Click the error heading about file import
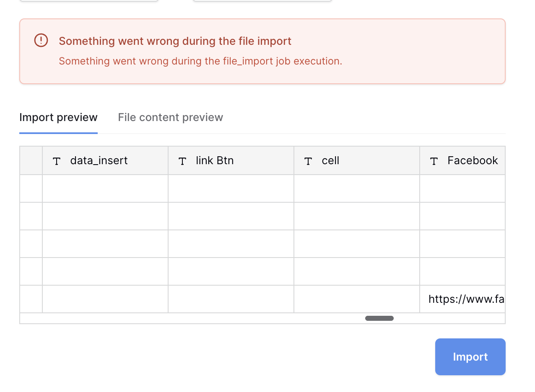535x392 pixels. pyautogui.click(x=175, y=41)
